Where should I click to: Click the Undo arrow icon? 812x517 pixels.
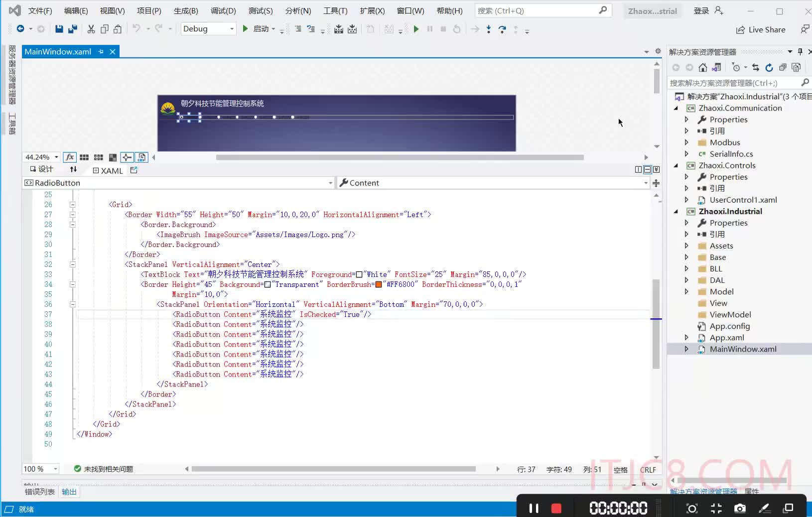136,28
